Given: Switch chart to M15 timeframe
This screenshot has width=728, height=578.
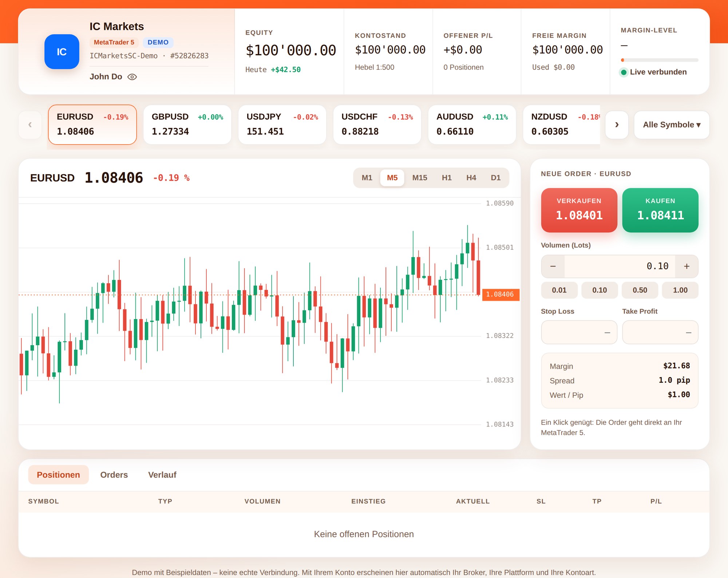Looking at the screenshot, I should 420,178.
